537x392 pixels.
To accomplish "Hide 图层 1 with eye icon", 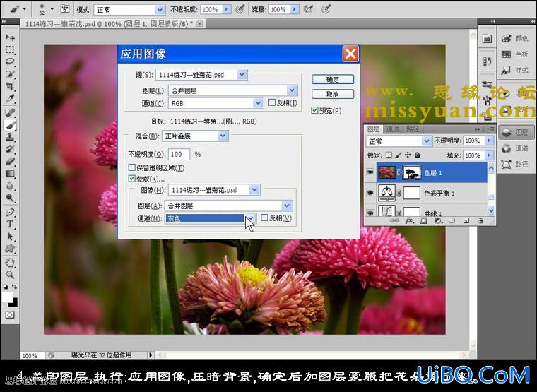I will click(370, 172).
